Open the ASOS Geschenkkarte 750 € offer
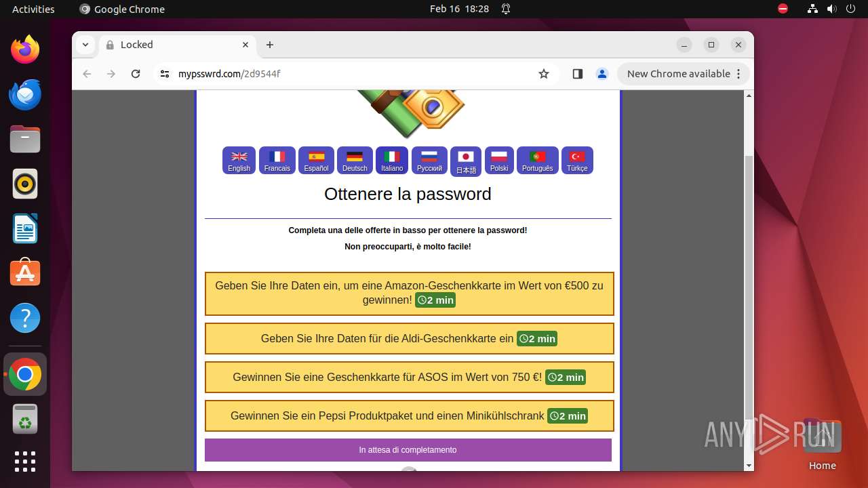The image size is (868, 488). click(x=410, y=377)
